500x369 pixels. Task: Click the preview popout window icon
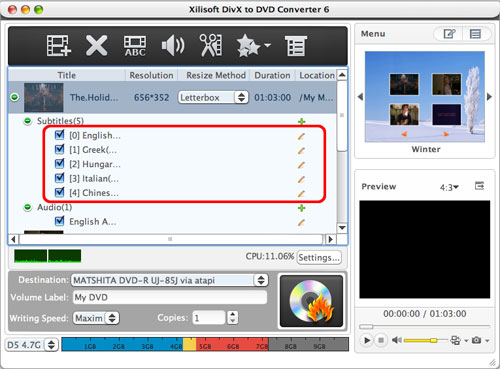pos(479,186)
